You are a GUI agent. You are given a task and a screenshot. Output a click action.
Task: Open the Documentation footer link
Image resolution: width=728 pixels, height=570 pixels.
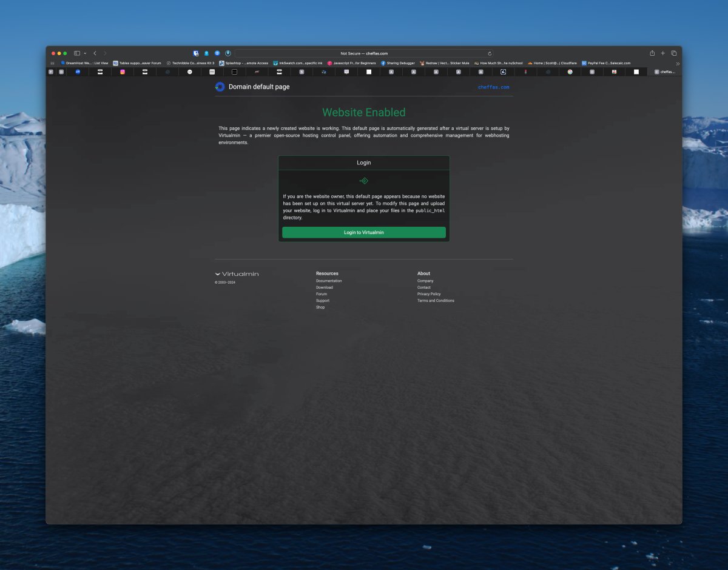point(329,281)
